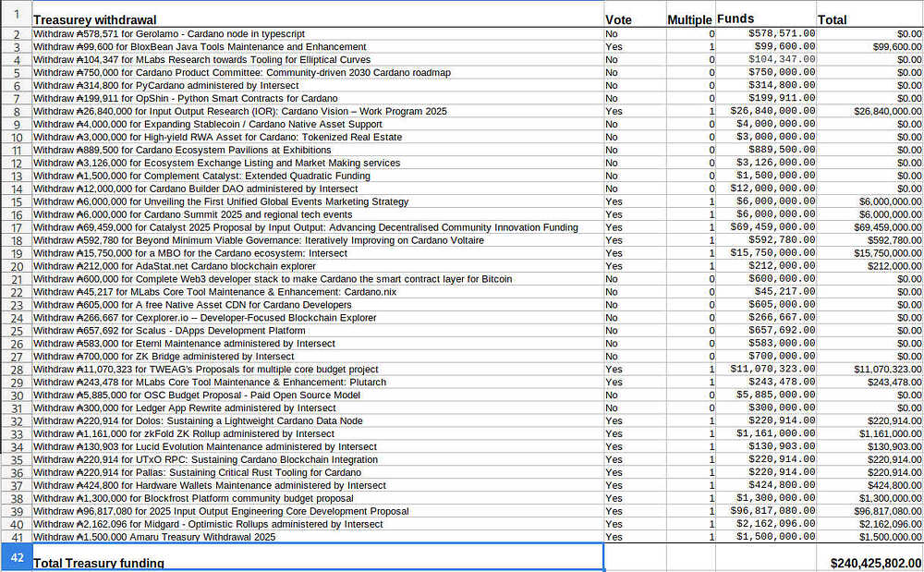Screen dimensions: 924x572
Task: Select the Cexplorer.io Blockchain Explorer cell
Action: [318, 318]
